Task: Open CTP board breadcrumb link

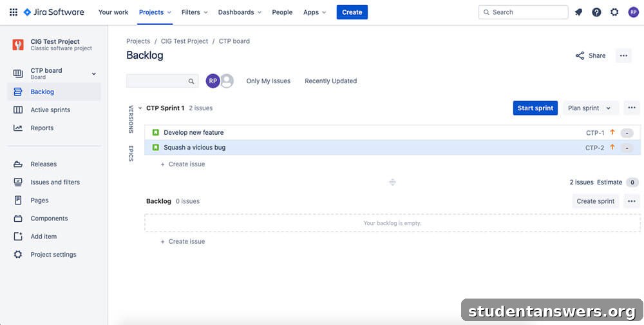Action: pyautogui.click(x=234, y=41)
